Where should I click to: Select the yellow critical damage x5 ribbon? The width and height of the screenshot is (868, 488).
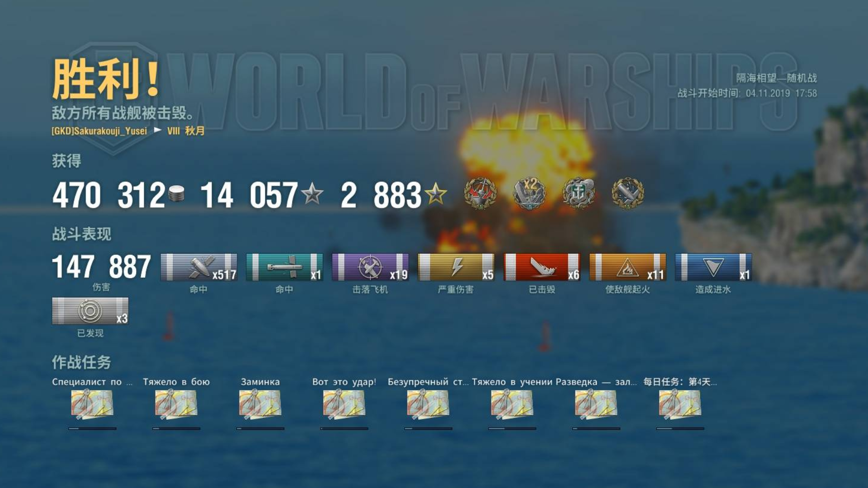pos(456,267)
